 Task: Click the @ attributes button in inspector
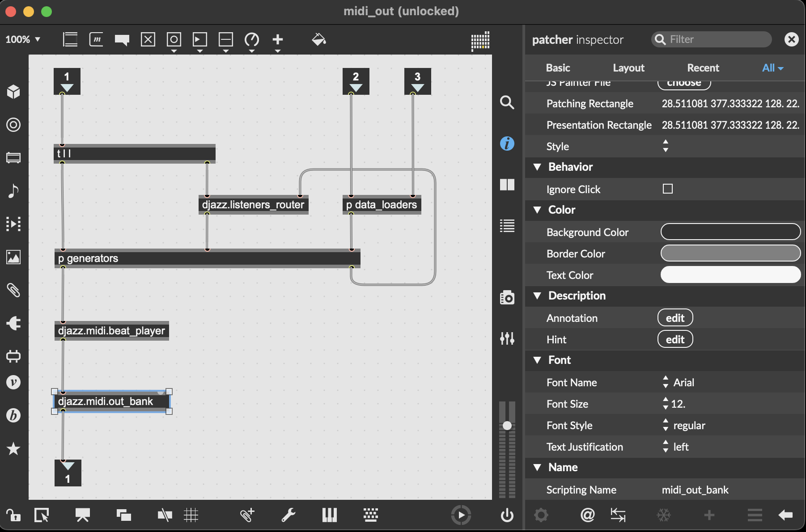[587, 515]
